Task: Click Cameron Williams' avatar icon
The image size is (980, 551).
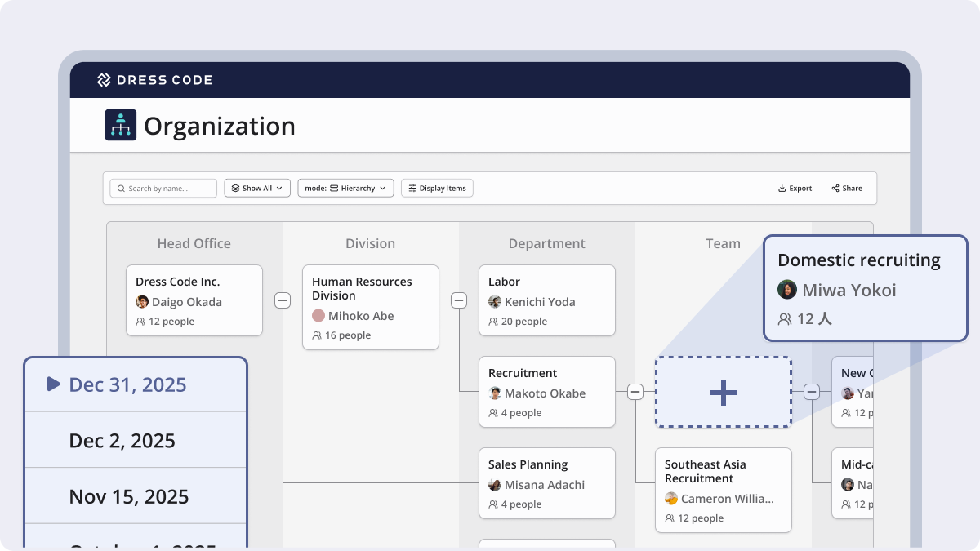Action: (x=671, y=499)
